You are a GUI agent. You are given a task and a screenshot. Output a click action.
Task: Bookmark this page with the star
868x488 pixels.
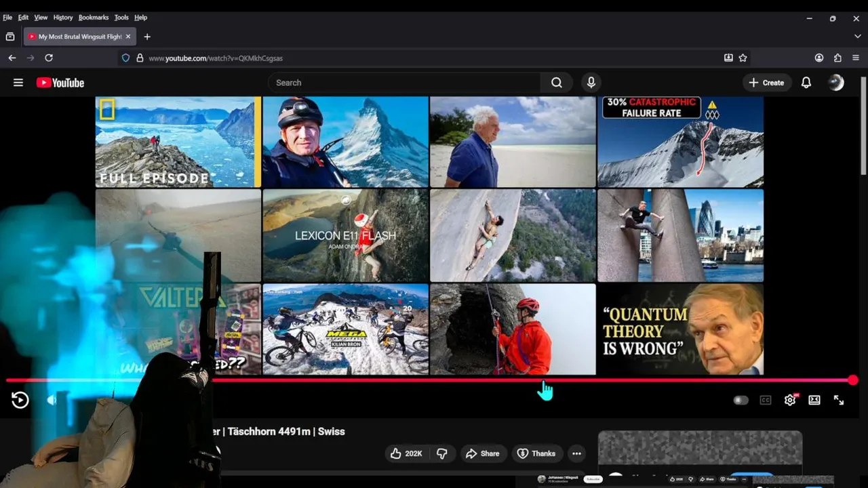coord(743,58)
